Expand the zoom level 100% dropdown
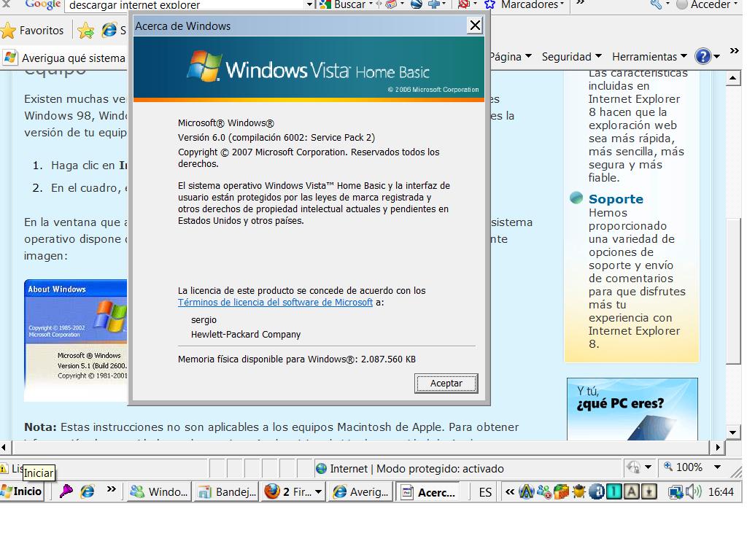747x560 pixels. coord(717,467)
